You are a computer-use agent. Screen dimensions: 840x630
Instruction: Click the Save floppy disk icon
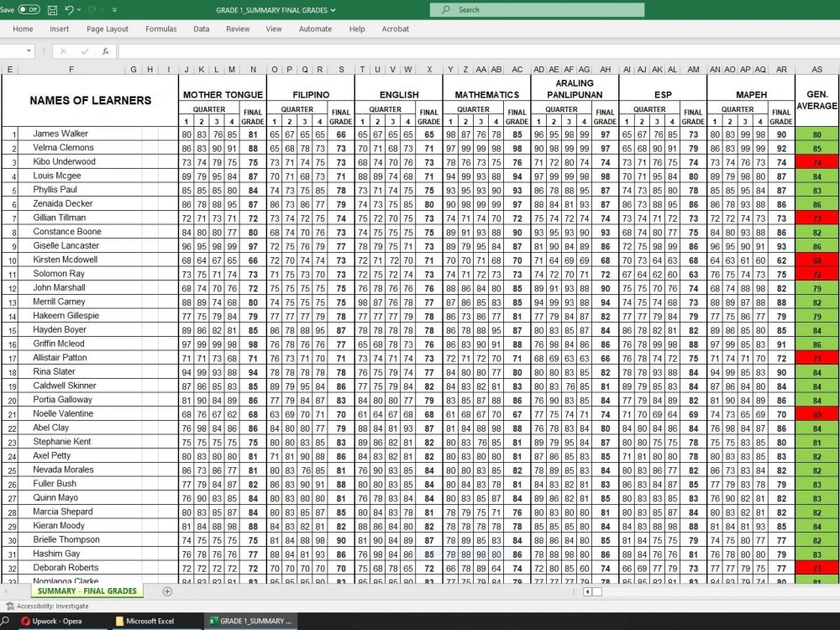pos(52,9)
